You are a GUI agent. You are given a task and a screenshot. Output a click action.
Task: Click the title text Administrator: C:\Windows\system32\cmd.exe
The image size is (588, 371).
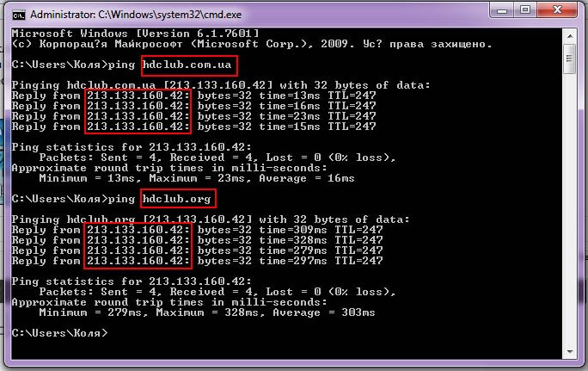tap(136, 15)
